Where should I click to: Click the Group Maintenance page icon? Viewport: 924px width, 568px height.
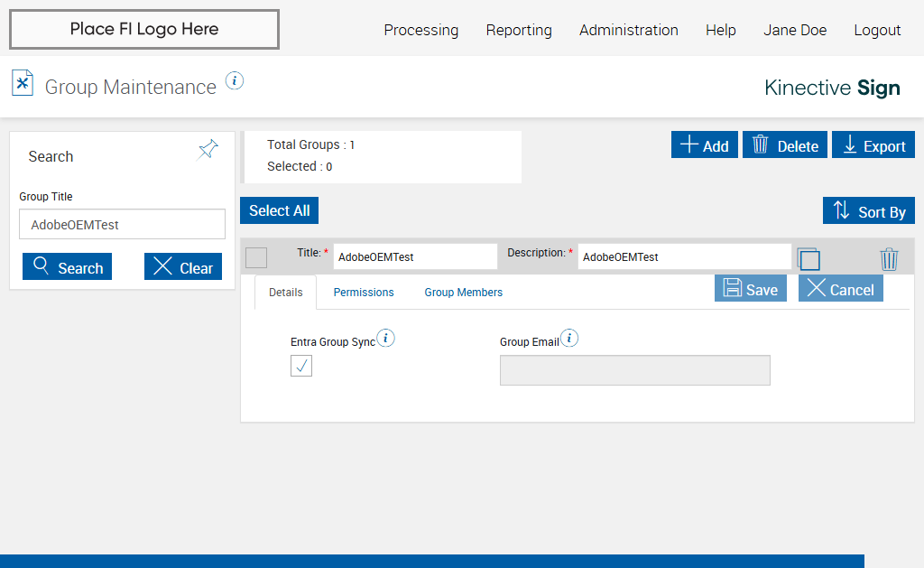click(23, 83)
